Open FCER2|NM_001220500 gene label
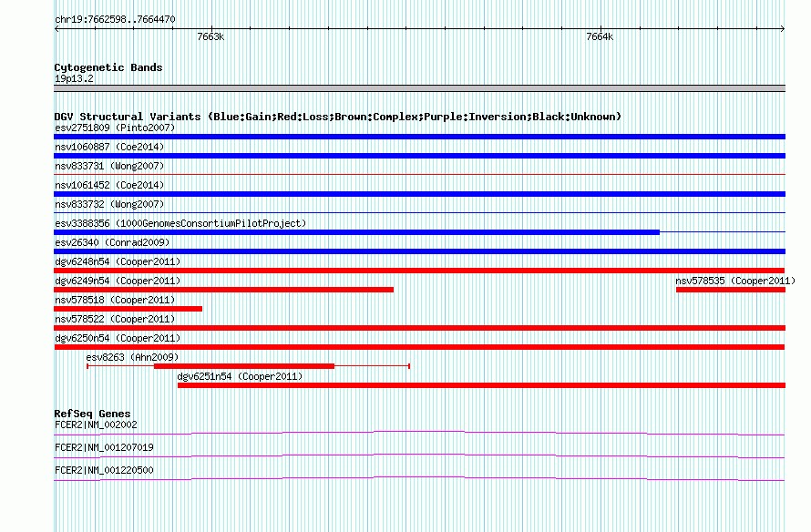The height and width of the screenshot is (532, 811). (104, 470)
